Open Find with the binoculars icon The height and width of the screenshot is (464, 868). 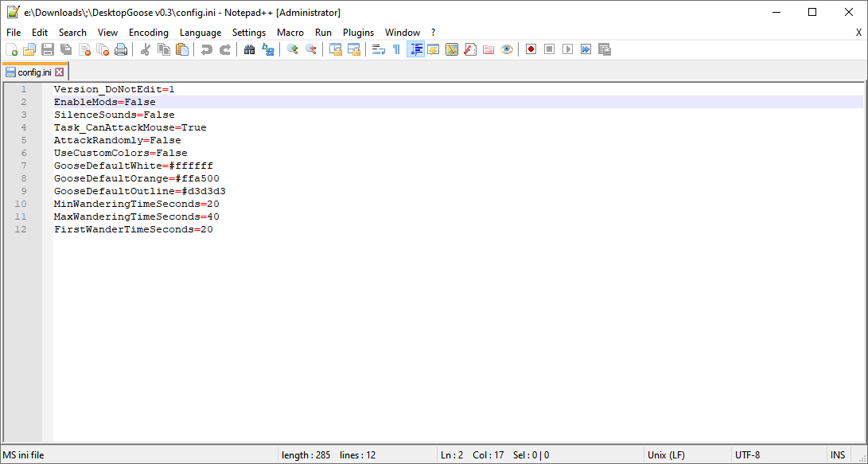click(x=249, y=49)
